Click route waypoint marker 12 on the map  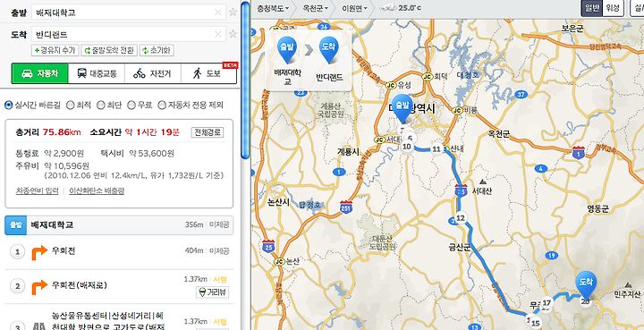pyautogui.click(x=461, y=218)
